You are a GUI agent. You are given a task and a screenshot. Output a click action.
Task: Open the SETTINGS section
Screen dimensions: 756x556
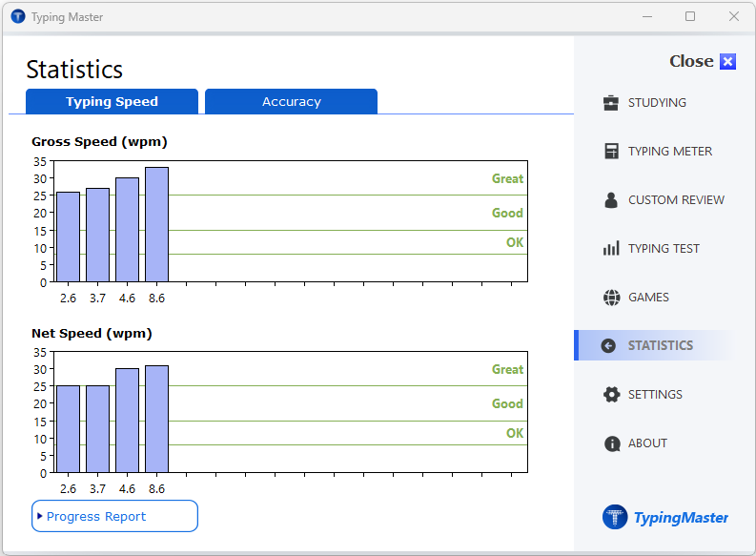[655, 395]
